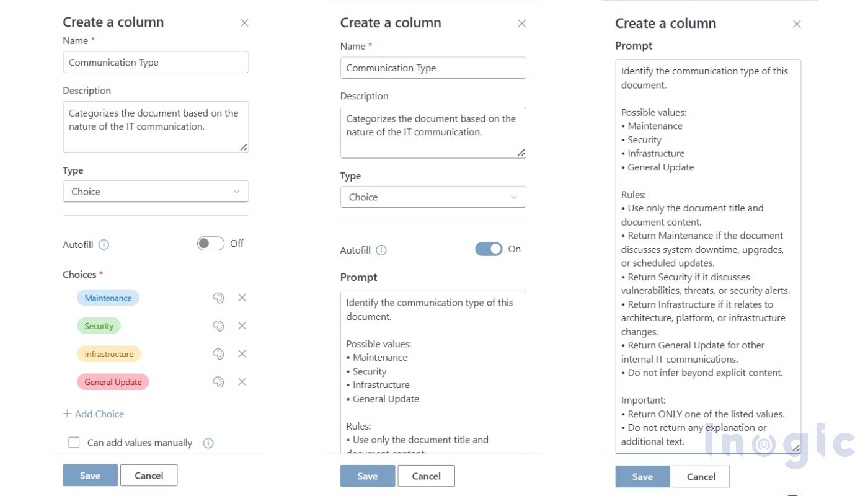Remove the Infrastructure choice
The image size is (868, 496).
click(x=242, y=353)
